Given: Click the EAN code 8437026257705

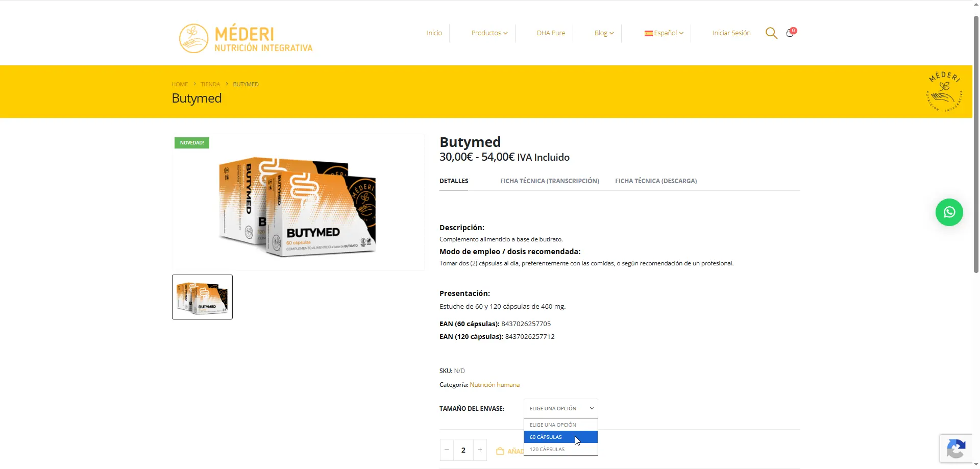Looking at the screenshot, I should coord(526,324).
